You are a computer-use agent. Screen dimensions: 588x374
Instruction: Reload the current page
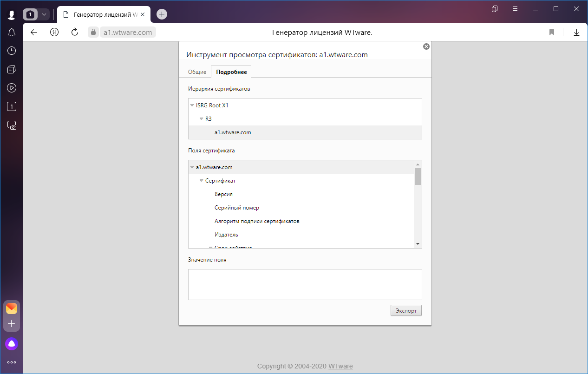[x=74, y=32]
